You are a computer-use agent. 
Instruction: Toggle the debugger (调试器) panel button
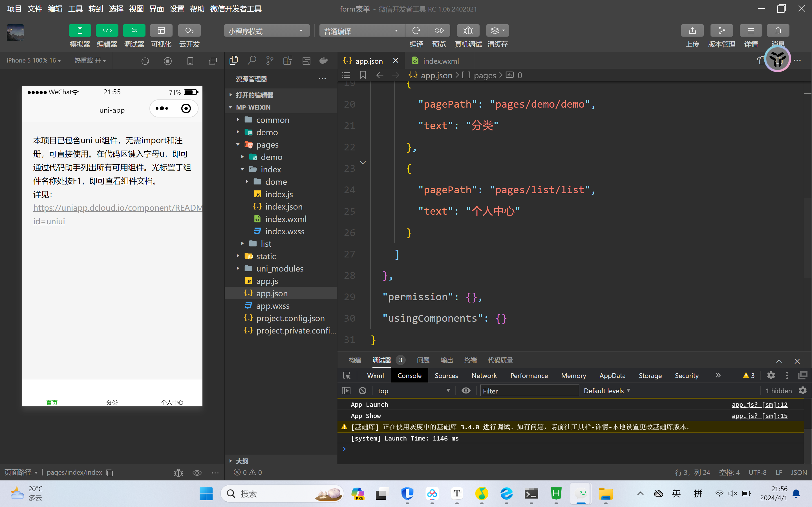tap(134, 30)
